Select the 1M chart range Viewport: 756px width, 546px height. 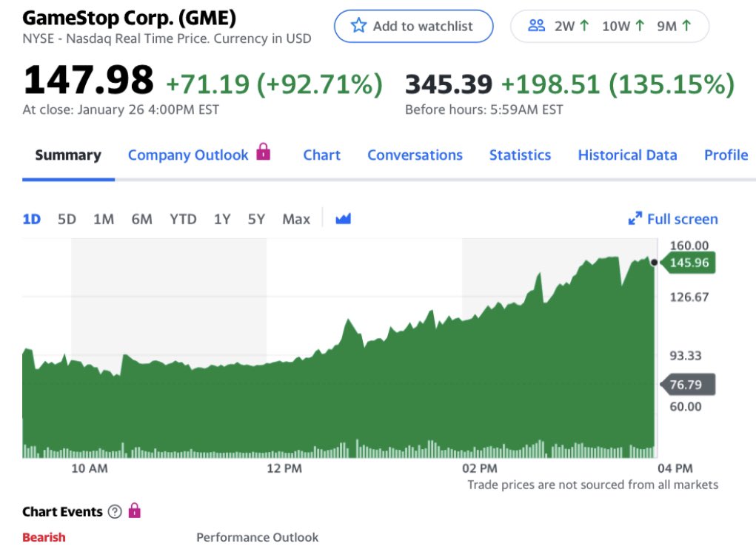point(104,219)
